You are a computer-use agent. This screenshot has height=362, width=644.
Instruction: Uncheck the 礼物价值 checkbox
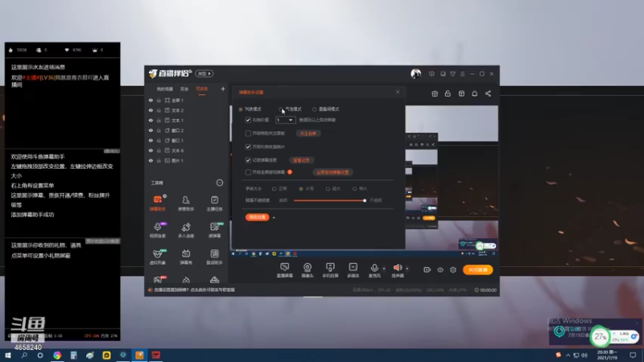(x=248, y=120)
